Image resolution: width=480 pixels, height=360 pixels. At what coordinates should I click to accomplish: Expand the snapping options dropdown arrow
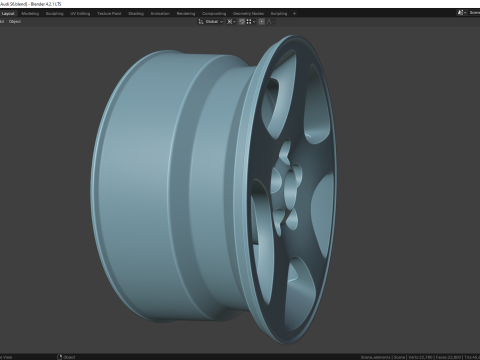254,22
